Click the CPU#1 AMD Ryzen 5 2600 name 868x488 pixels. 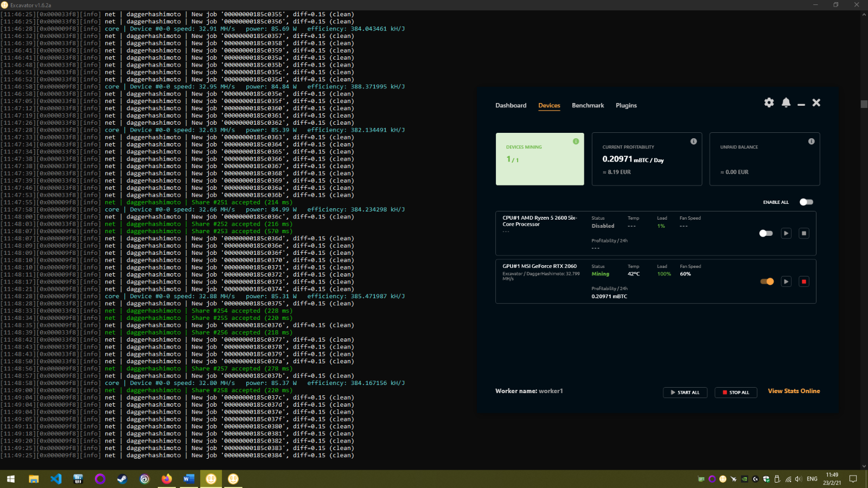pyautogui.click(x=540, y=221)
